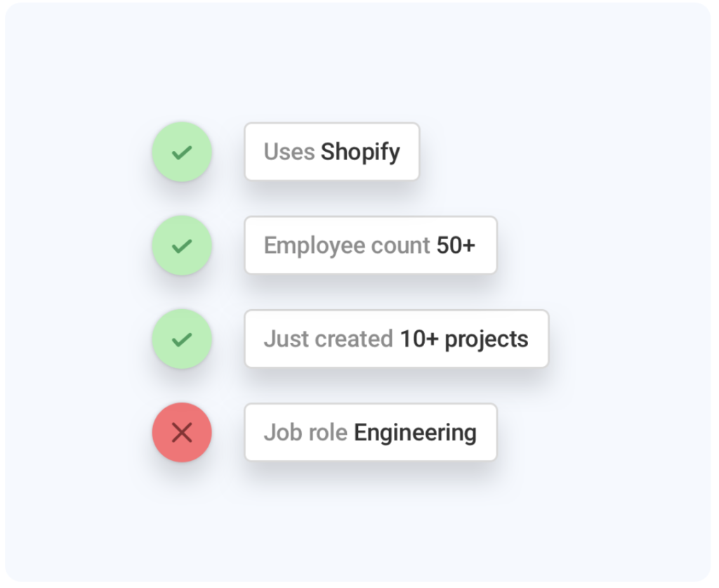Click the bold 10+ number

click(x=419, y=339)
